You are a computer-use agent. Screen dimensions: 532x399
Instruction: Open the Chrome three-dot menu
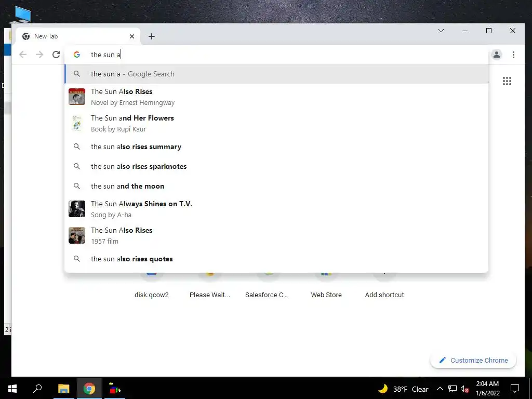(x=513, y=55)
